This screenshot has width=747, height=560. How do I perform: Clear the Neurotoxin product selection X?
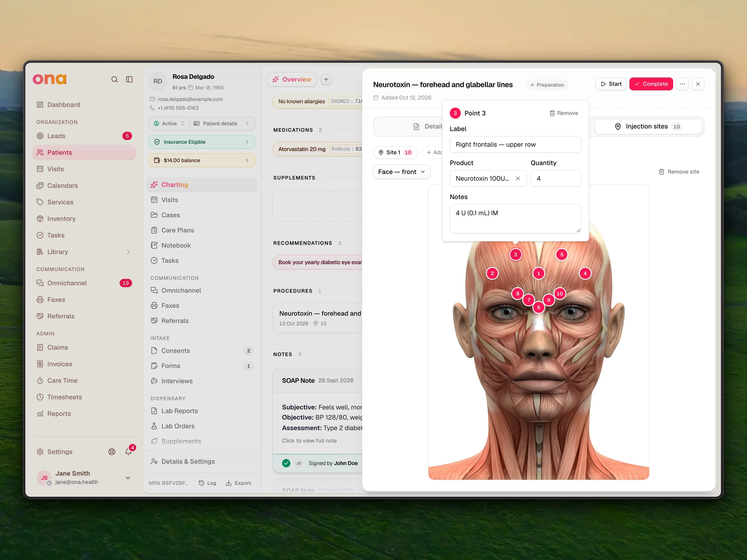point(518,178)
